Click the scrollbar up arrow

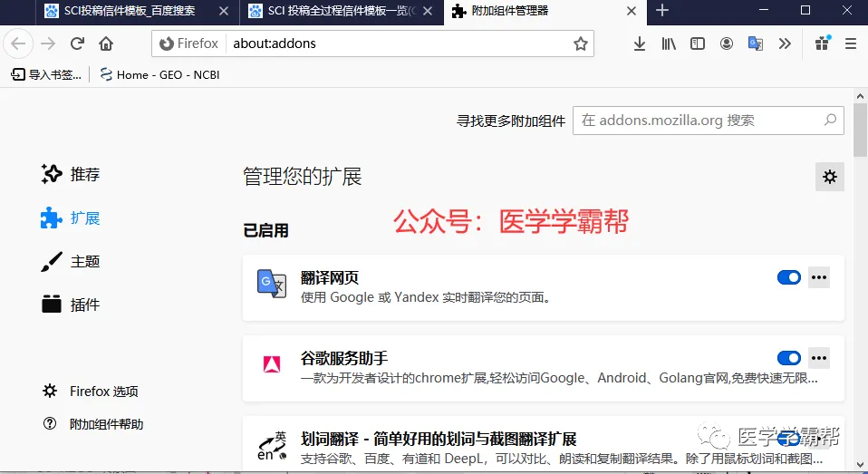860,96
